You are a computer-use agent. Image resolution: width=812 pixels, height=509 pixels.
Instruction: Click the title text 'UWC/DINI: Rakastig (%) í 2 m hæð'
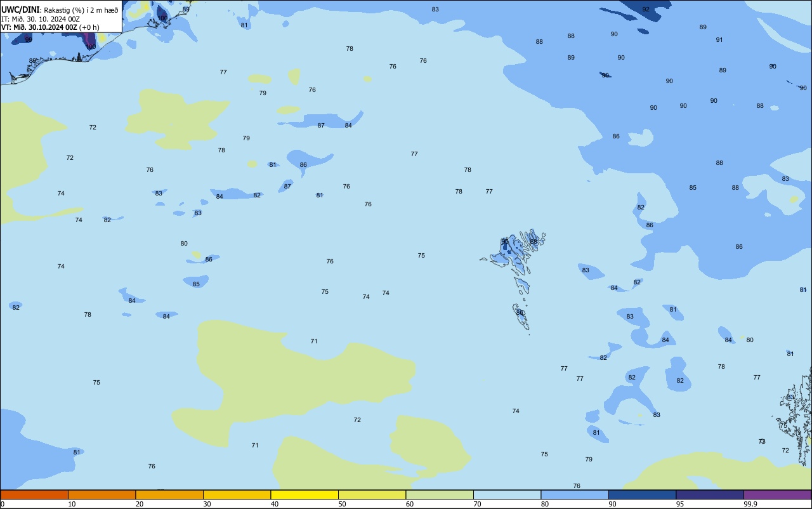click(x=60, y=10)
